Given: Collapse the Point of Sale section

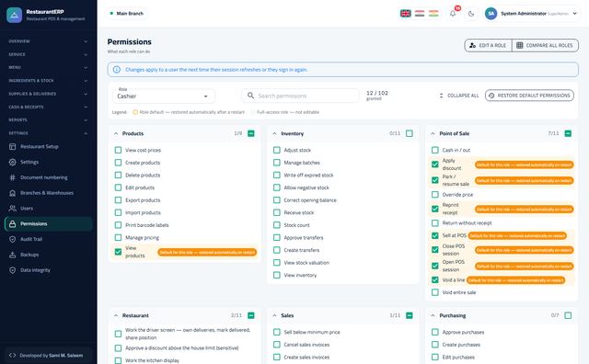Looking at the screenshot, I should pos(433,133).
